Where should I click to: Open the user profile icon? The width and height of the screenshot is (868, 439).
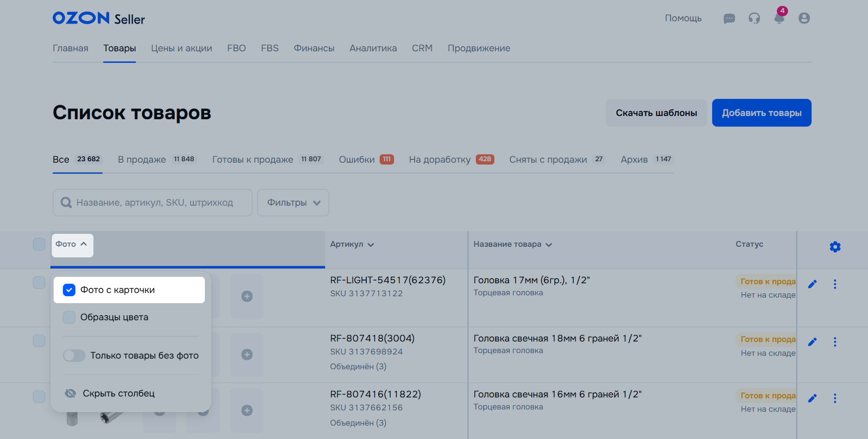[804, 18]
